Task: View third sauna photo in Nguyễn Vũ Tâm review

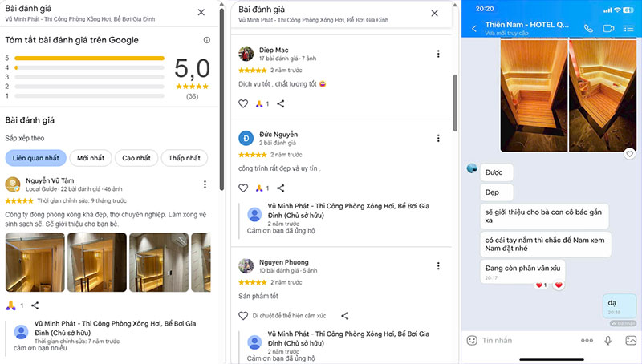Action: click(159, 262)
